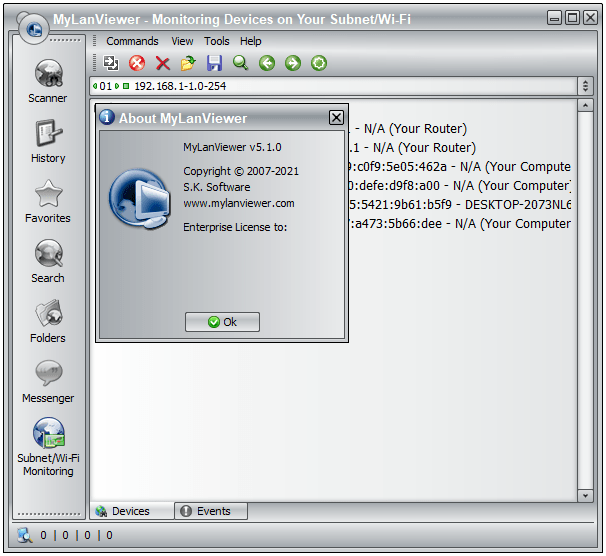Click the S.K. Software text
This screenshot has width=606, height=556.
coord(216,187)
